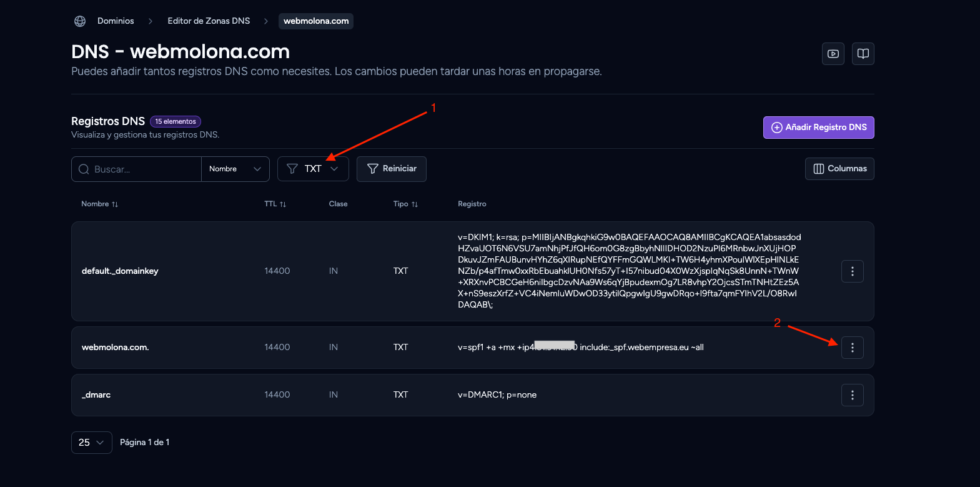This screenshot has height=487, width=980.
Task: Click Añadir Registro DNS button
Action: (x=819, y=128)
